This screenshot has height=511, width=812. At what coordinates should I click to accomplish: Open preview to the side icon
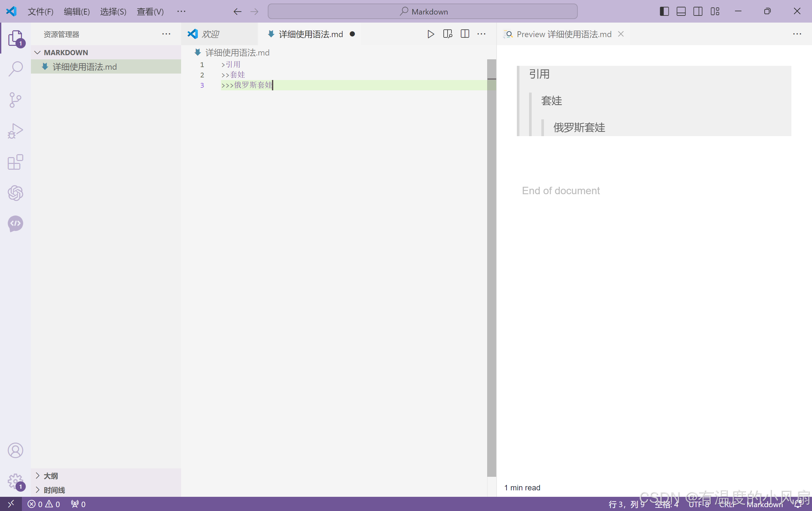pyautogui.click(x=448, y=34)
